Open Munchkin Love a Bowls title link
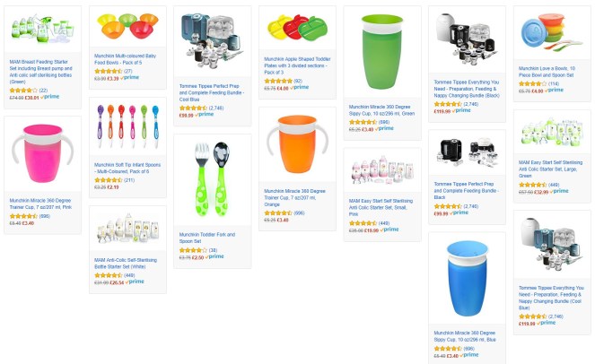The image size is (595, 364). click(x=547, y=72)
